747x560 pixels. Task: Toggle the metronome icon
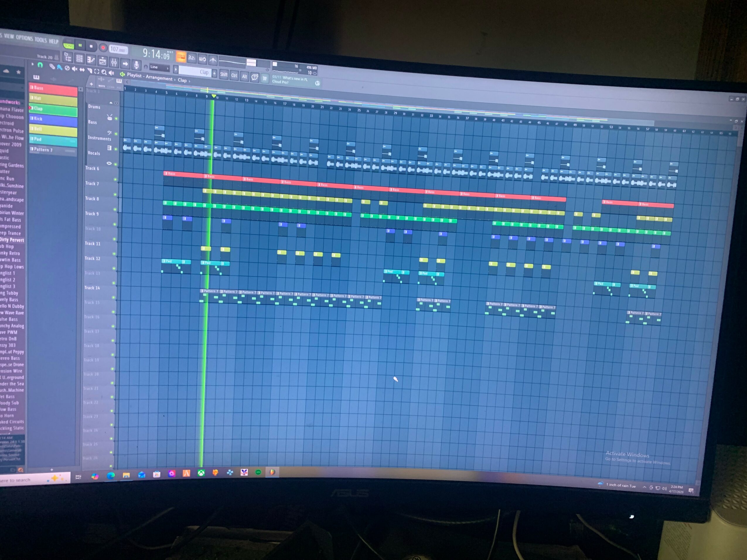213,60
